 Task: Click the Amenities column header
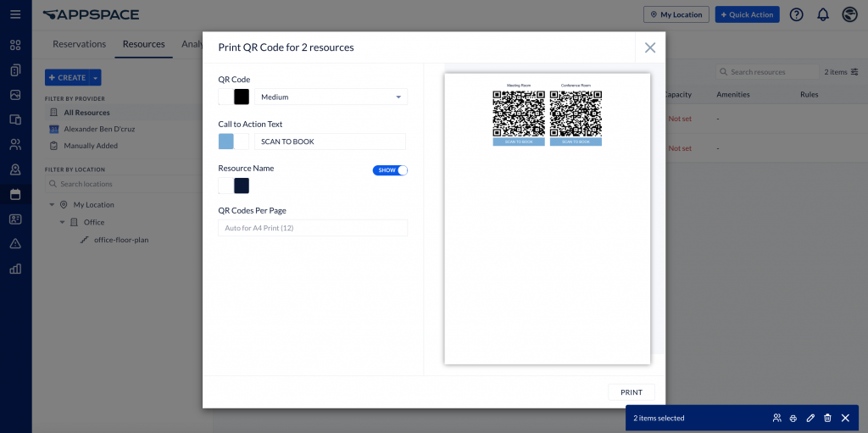pos(733,95)
